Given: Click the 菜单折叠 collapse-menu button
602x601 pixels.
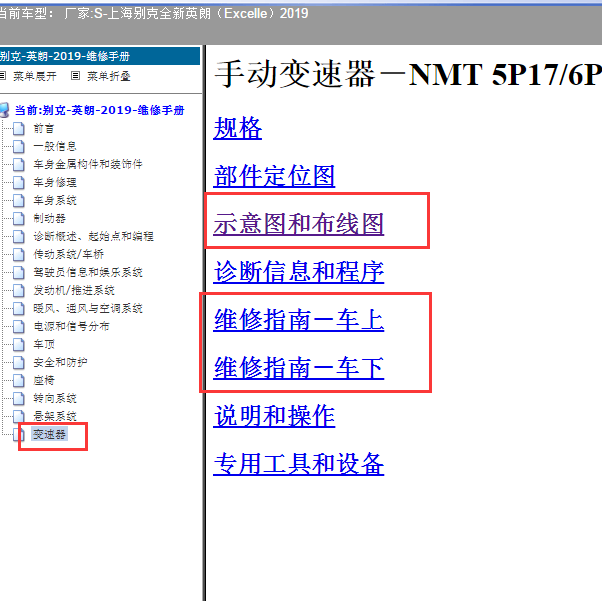Looking at the screenshot, I should (109, 76).
